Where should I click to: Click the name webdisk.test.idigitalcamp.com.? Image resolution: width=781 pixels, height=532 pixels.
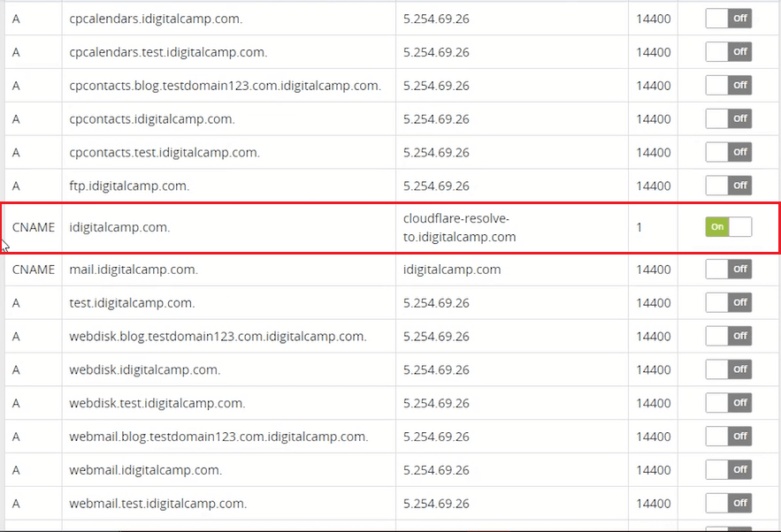coord(157,403)
